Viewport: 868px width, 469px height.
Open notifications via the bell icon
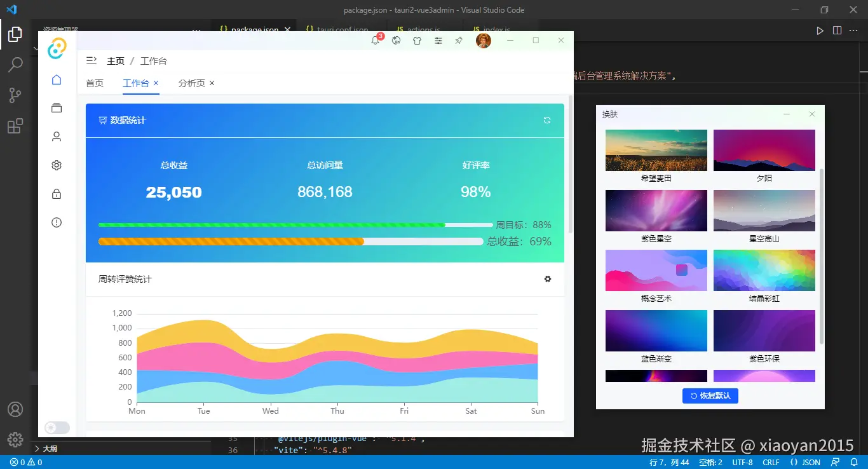(376, 40)
